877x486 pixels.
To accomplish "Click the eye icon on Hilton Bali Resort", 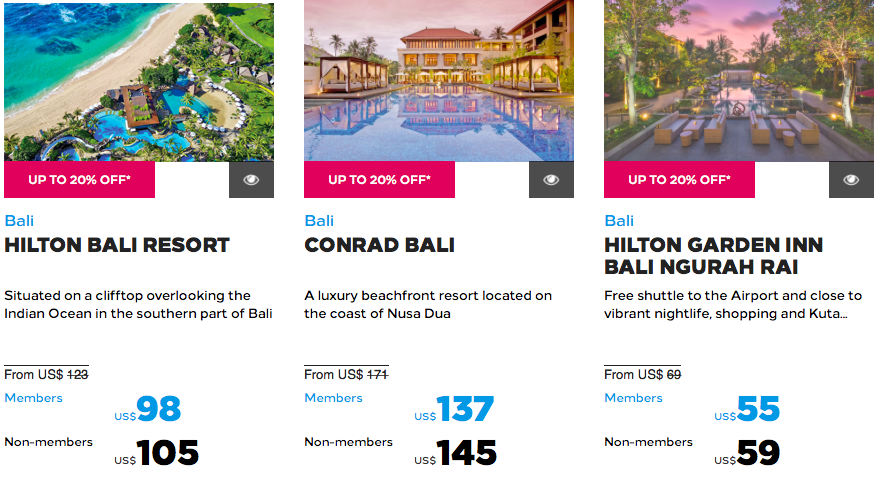I will pyautogui.click(x=251, y=180).
